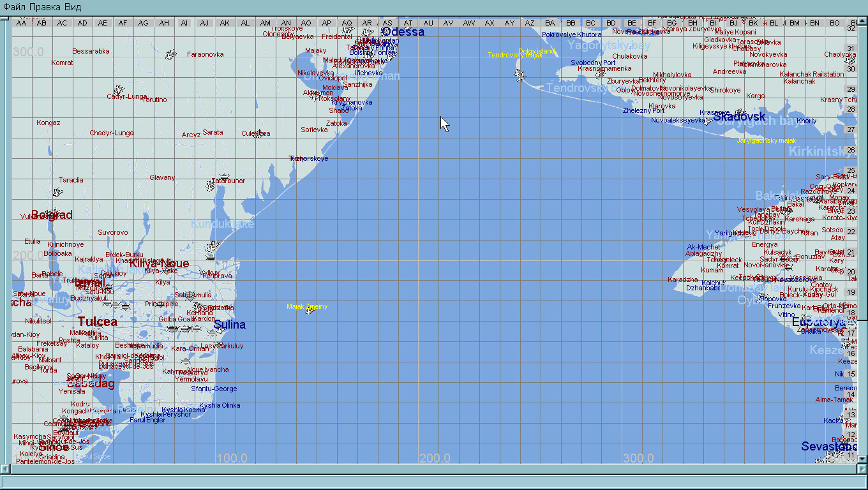Click airfield icon at Culevcea
The height and width of the screenshot is (490, 868).
pyautogui.click(x=258, y=133)
